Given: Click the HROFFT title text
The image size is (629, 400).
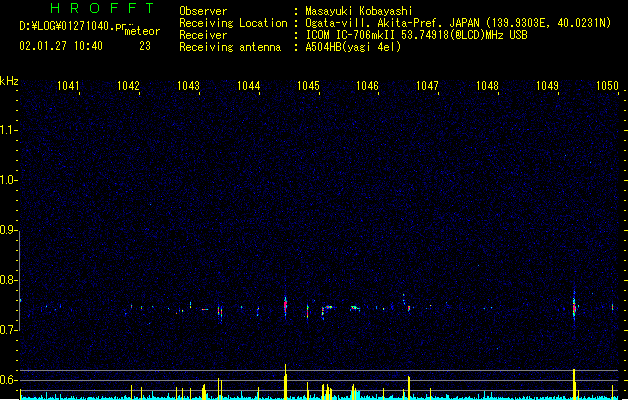Looking at the screenshot, I should [102, 8].
